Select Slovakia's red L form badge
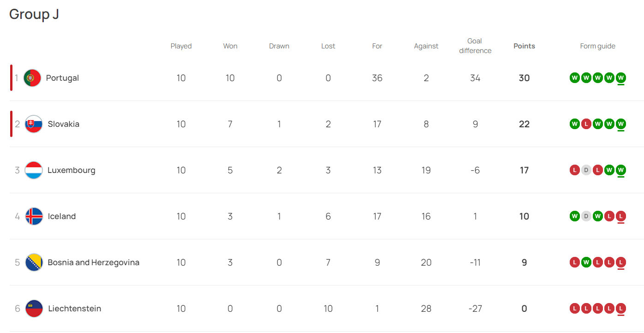This screenshot has width=644, height=333. tap(586, 124)
